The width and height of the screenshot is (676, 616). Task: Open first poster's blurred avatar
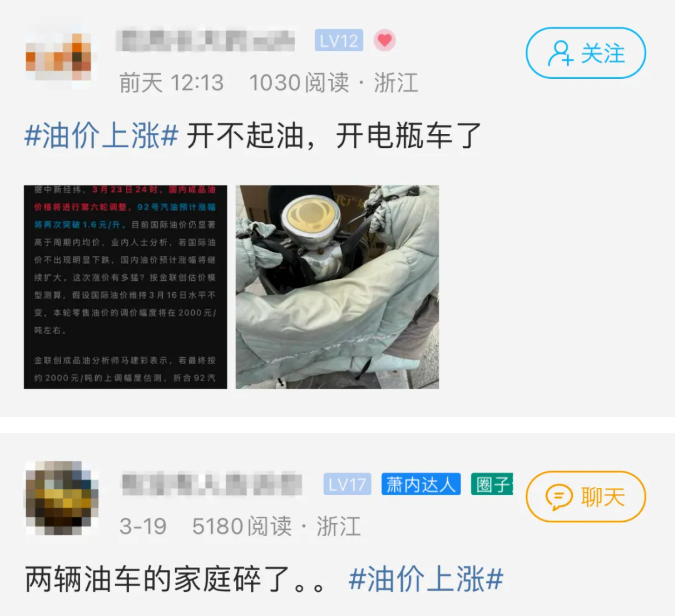[x=59, y=56]
